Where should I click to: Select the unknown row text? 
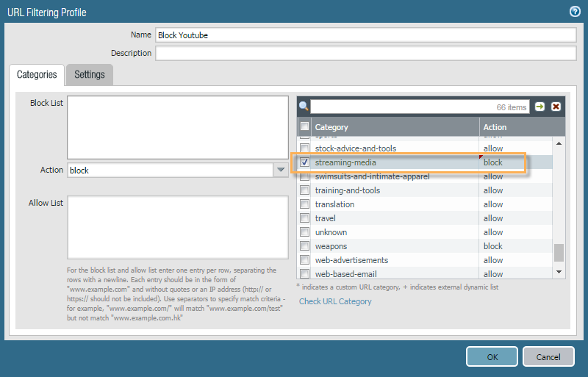[331, 232]
